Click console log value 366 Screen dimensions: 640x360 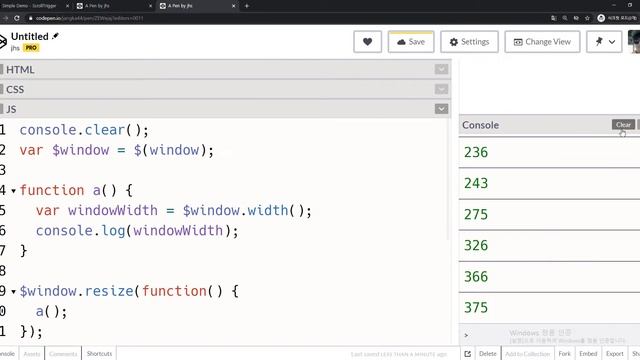point(476,277)
